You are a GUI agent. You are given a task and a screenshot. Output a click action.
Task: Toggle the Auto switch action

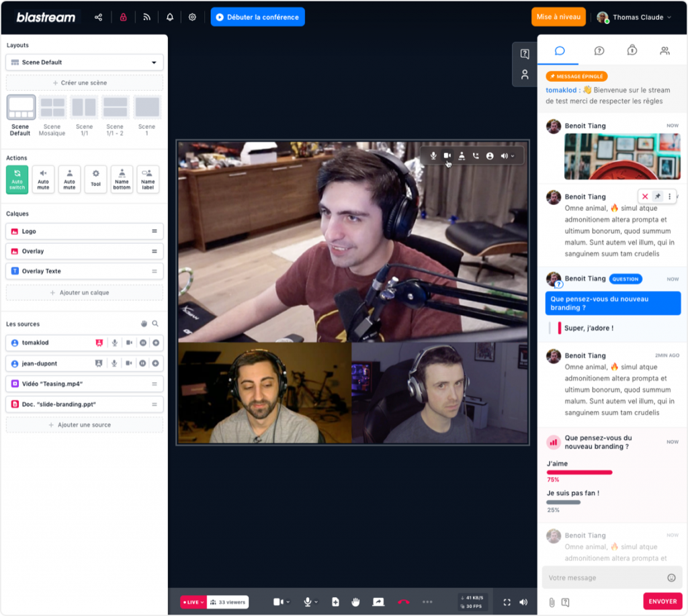[17, 180]
